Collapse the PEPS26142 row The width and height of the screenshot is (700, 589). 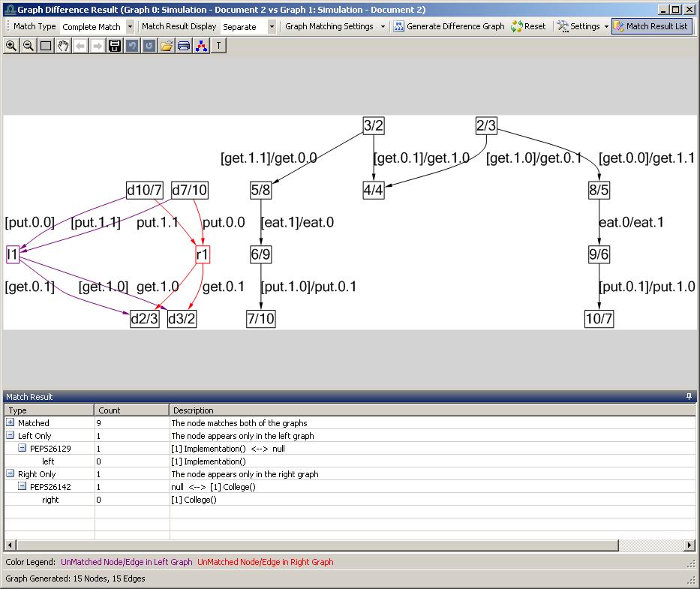(x=22, y=486)
